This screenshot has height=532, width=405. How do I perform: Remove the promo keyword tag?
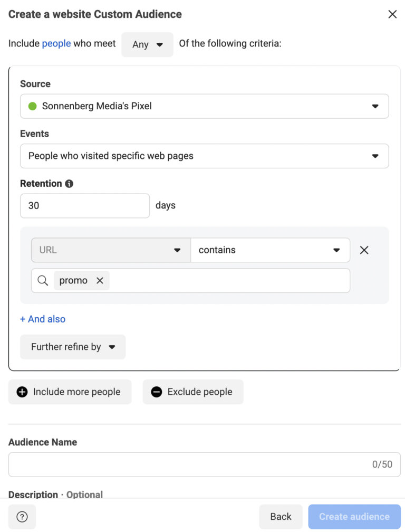tap(99, 280)
